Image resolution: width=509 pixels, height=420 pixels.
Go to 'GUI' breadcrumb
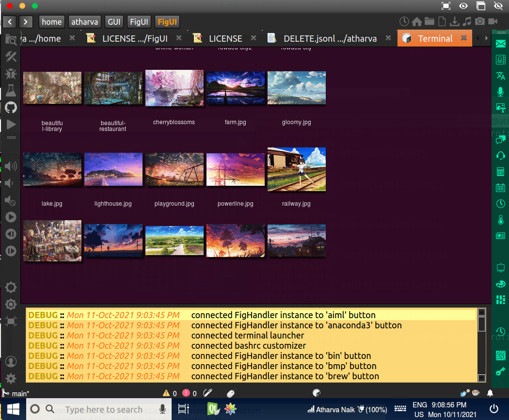tap(114, 22)
